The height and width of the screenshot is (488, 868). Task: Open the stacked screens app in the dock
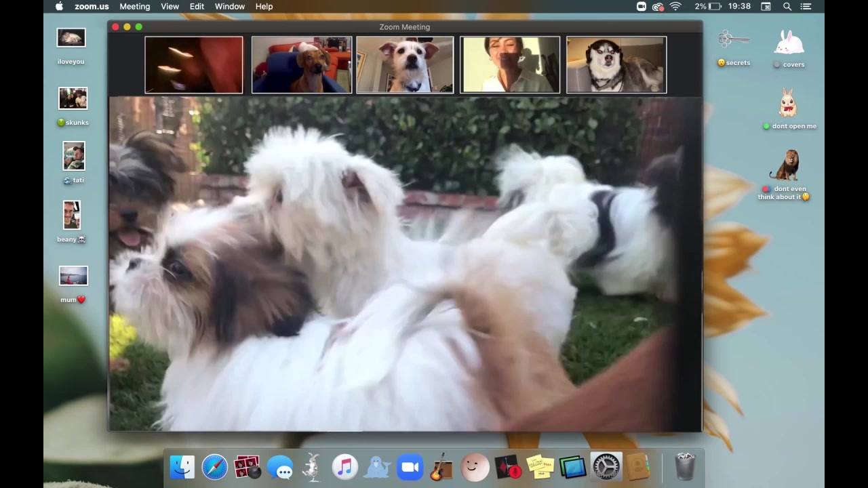coord(572,468)
